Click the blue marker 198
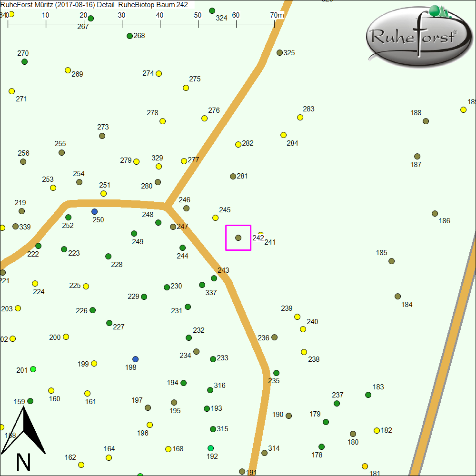Image resolution: width=476 pixels, height=476 pixels. coord(135,359)
